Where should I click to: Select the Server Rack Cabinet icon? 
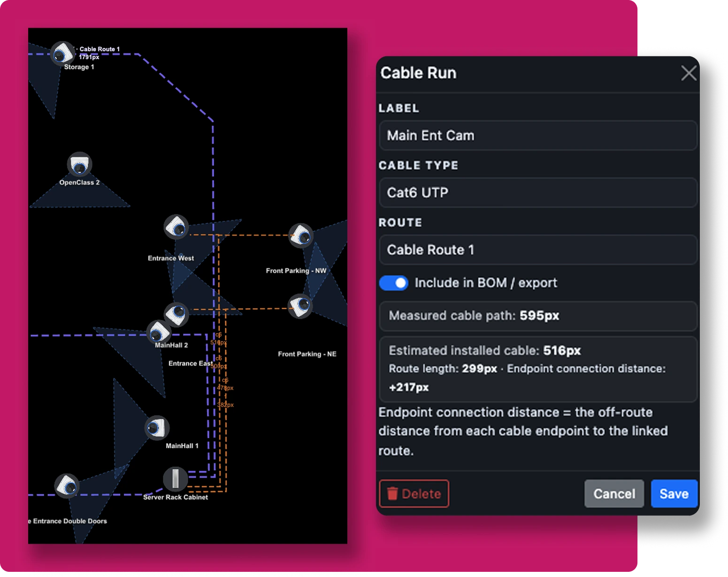point(175,479)
